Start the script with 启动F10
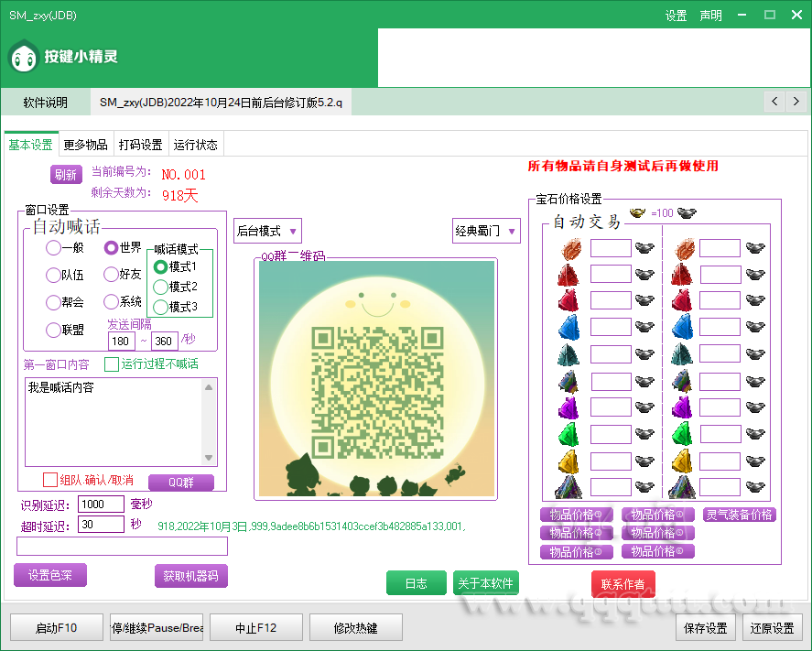Image resolution: width=812 pixels, height=651 pixels. pos(57,628)
